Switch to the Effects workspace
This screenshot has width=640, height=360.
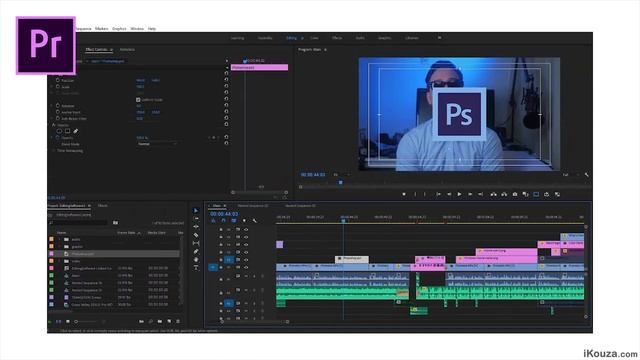click(x=337, y=38)
